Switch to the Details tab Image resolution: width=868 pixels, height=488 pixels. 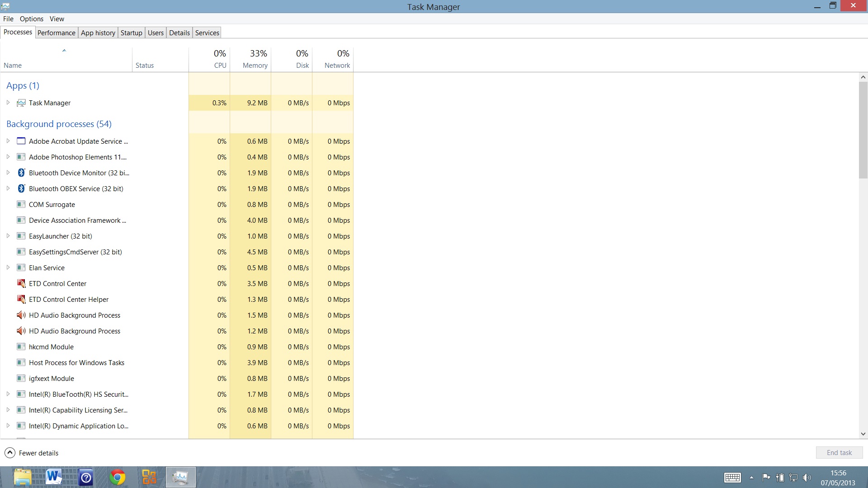179,33
